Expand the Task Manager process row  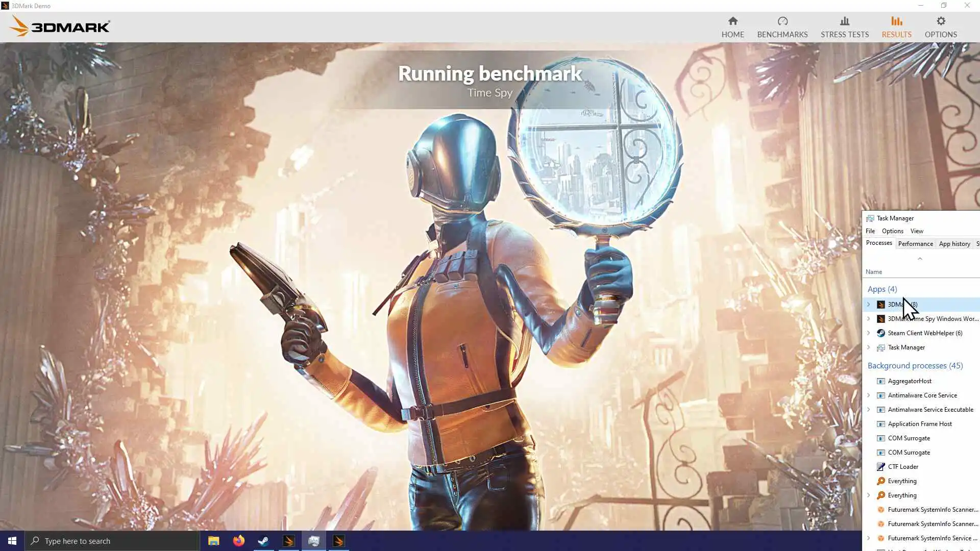click(868, 347)
